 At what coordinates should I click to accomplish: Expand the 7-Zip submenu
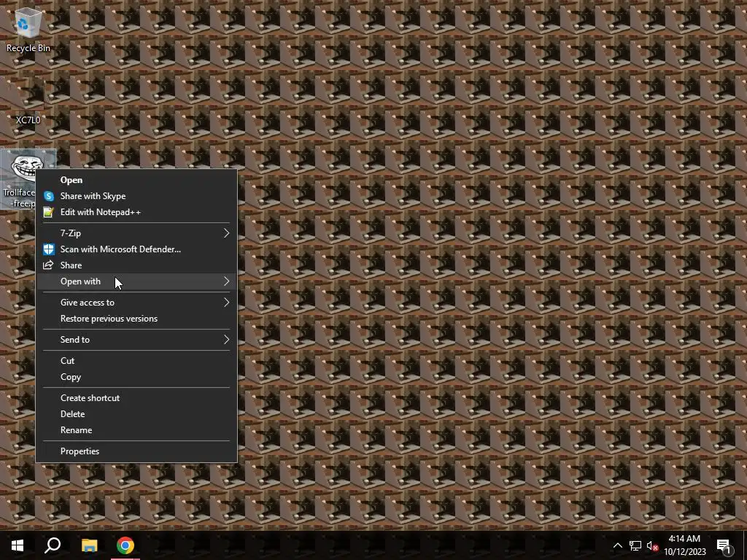pyautogui.click(x=136, y=233)
